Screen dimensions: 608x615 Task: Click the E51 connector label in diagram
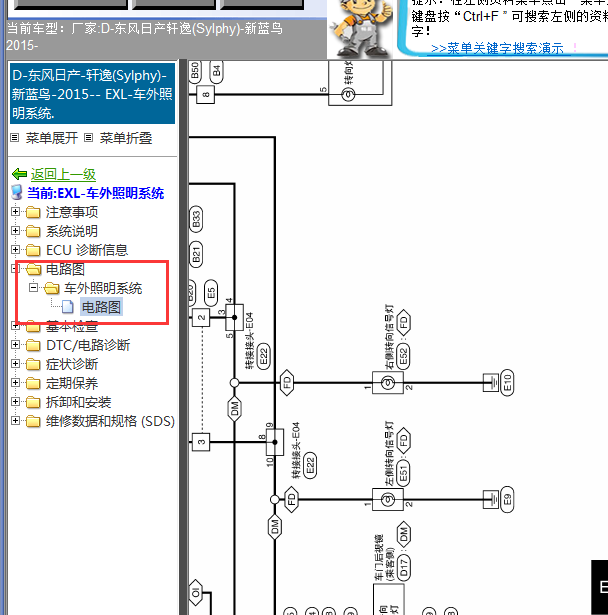coord(403,473)
